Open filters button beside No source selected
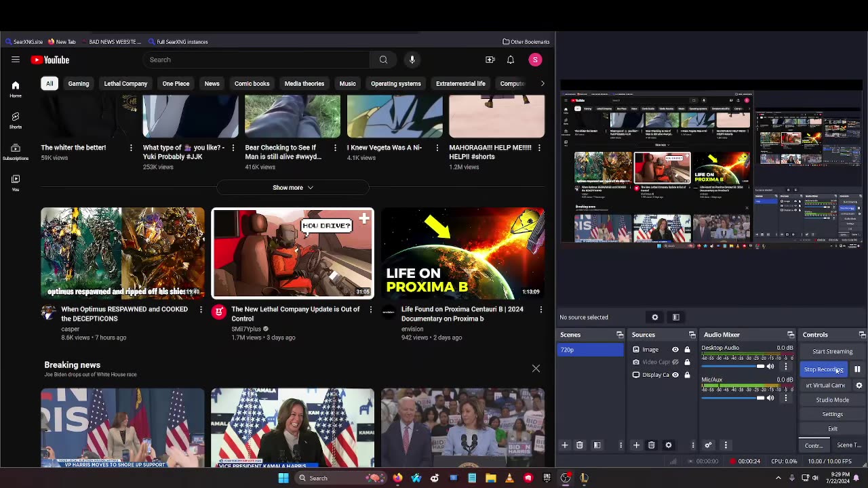868x488 pixels. pyautogui.click(x=676, y=317)
